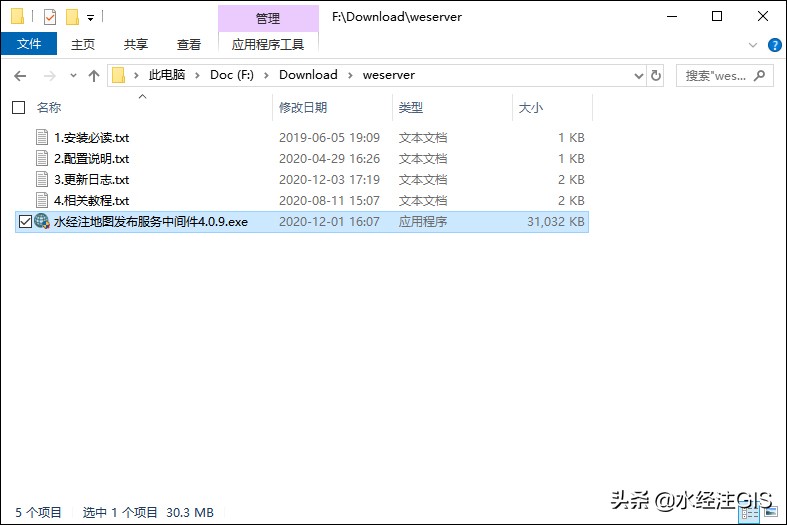Click the New Folder quick access icon
The height and width of the screenshot is (525, 787).
pos(73,17)
